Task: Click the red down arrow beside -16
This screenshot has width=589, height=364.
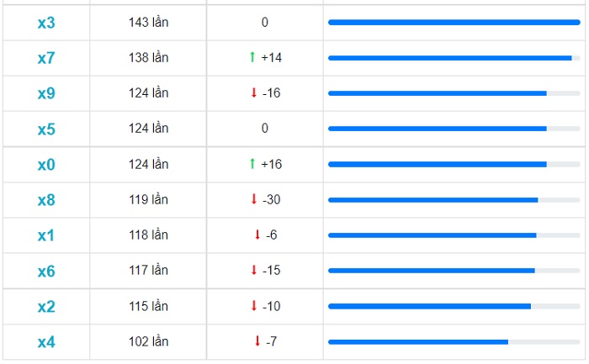Action: 253,92
